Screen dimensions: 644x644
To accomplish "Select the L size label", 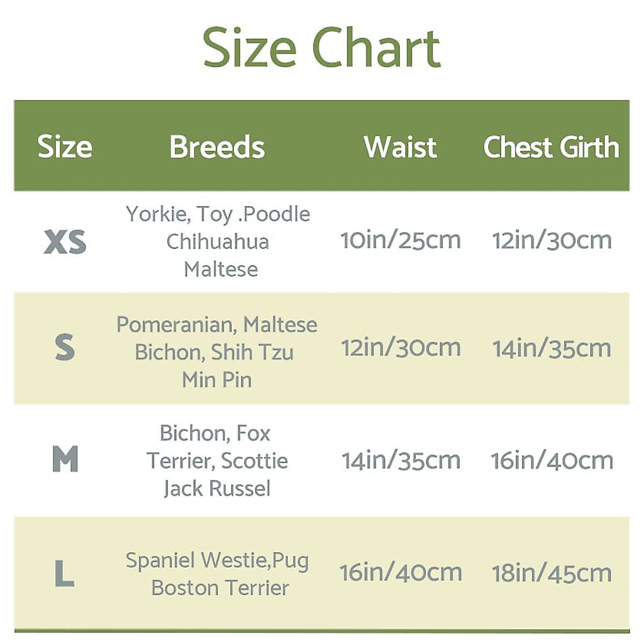I will [64, 574].
